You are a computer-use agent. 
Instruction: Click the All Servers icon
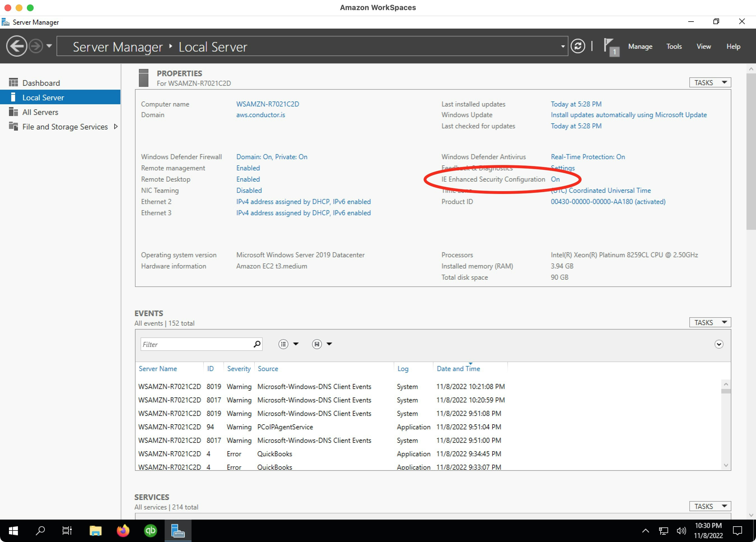click(x=13, y=112)
